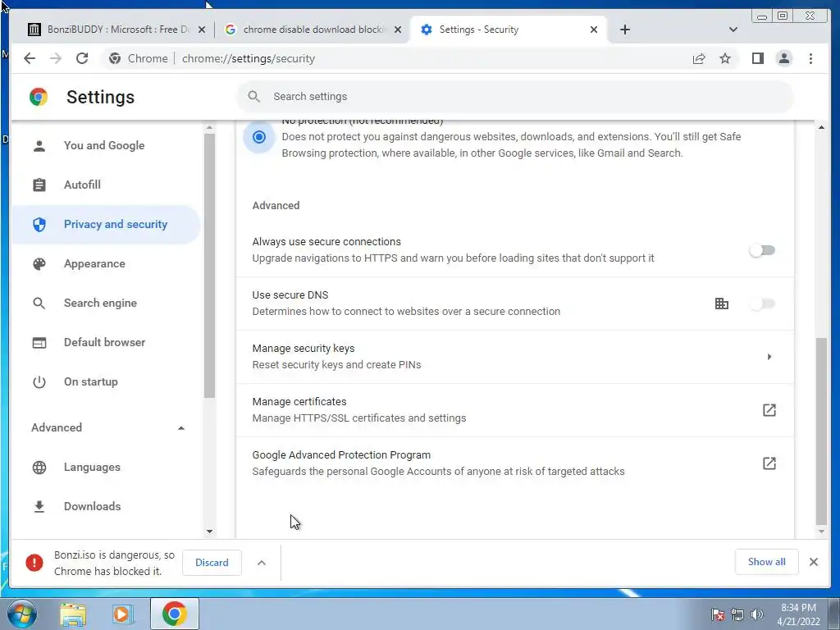Share this page icon in address bar
Screen dimensions: 840x630
coord(699,58)
